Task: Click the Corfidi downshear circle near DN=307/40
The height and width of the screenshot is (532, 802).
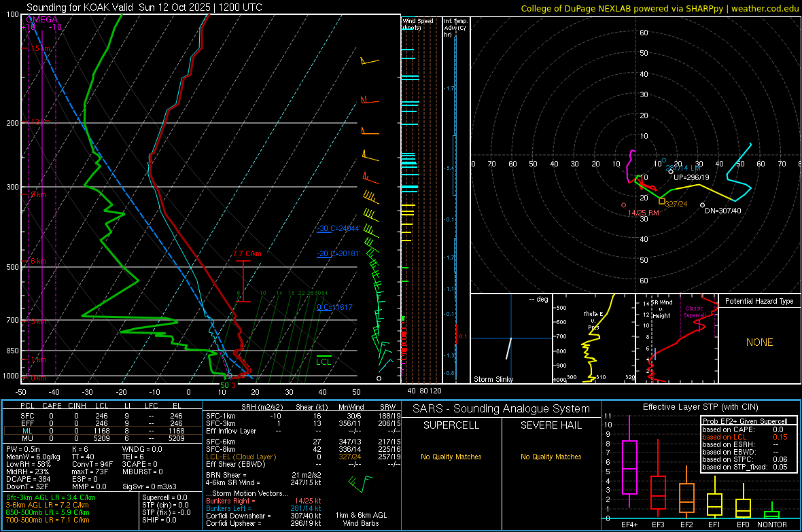Action: (x=702, y=205)
